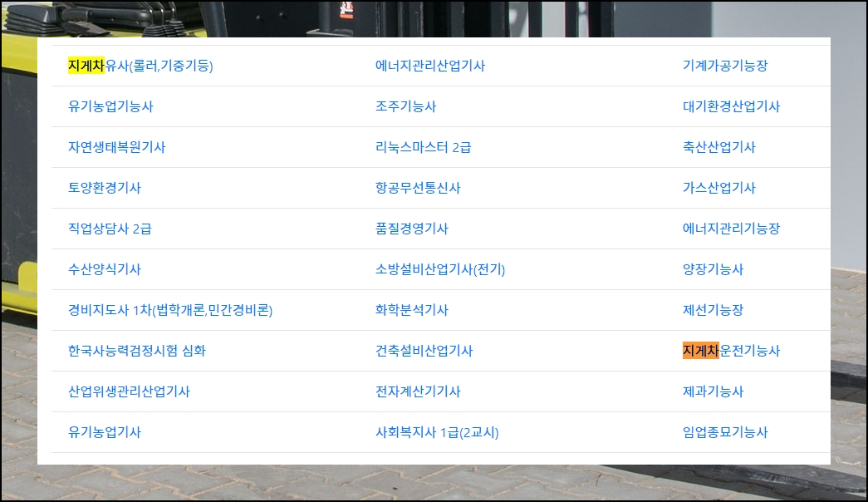Image resolution: width=868 pixels, height=502 pixels.
Task: Open the 제선기능장 link
Action: click(x=713, y=310)
